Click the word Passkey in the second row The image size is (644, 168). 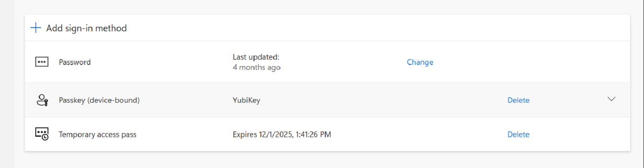tap(72, 100)
